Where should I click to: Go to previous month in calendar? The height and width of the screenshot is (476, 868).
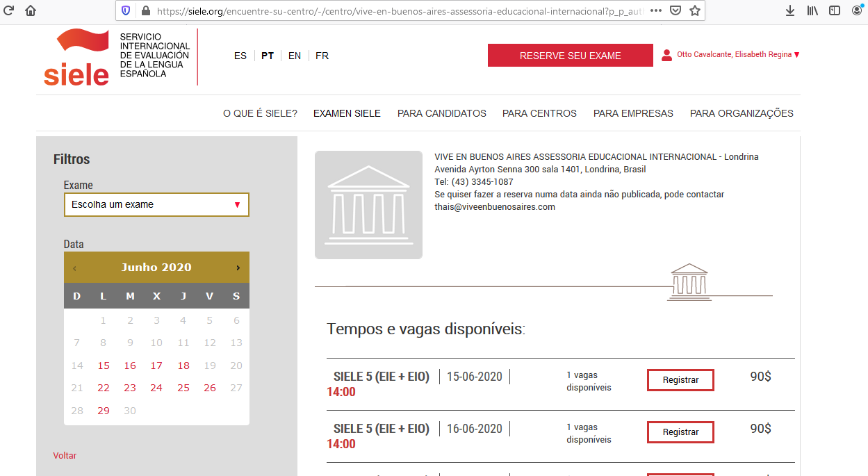[74, 268]
